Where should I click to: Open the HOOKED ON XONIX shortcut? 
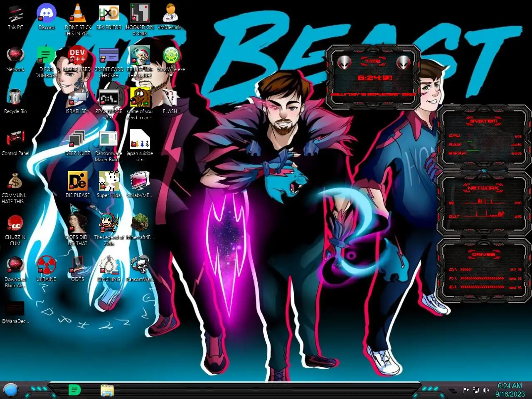coord(140,20)
